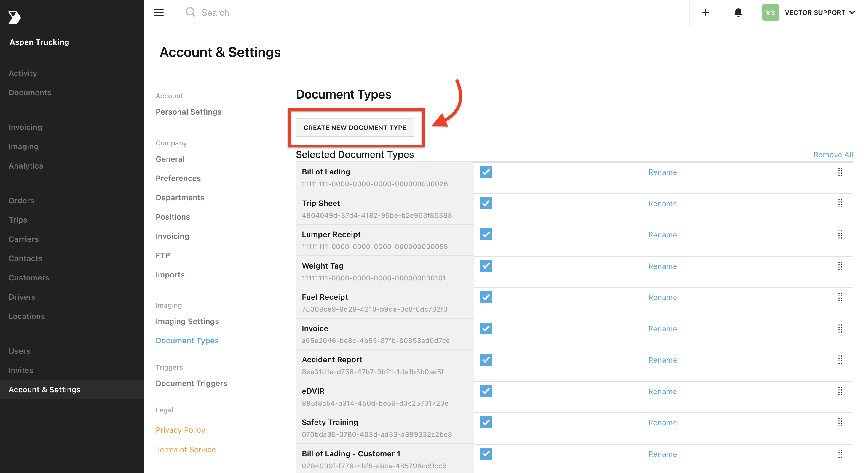Uncheck the Safety Training checkbox
Image resolution: width=868 pixels, height=473 pixels.
pyautogui.click(x=486, y=422)
